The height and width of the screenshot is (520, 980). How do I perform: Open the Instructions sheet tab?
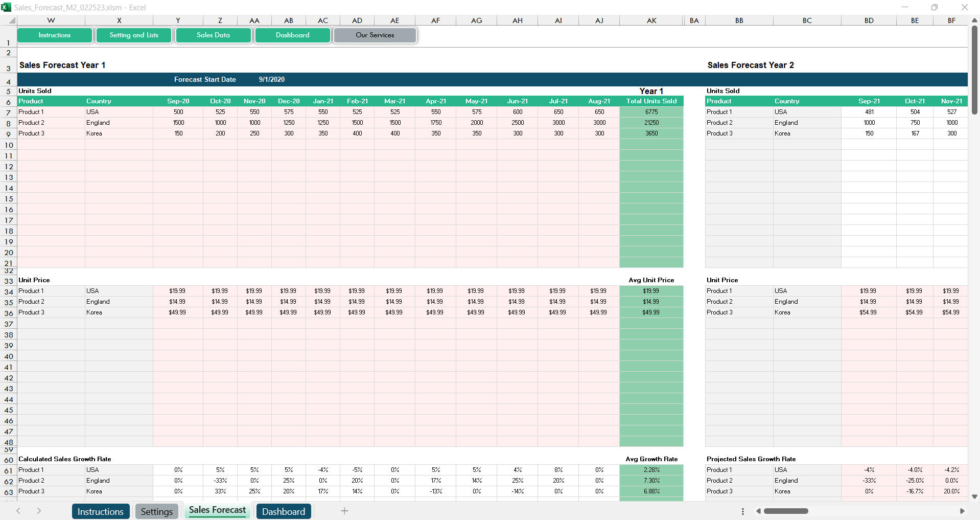[100, 511]
